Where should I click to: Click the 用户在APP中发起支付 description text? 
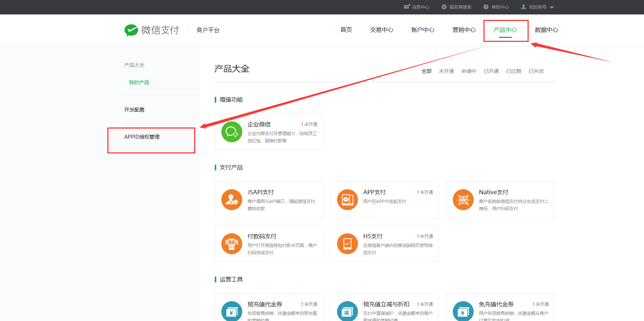[x=385, y=201]
